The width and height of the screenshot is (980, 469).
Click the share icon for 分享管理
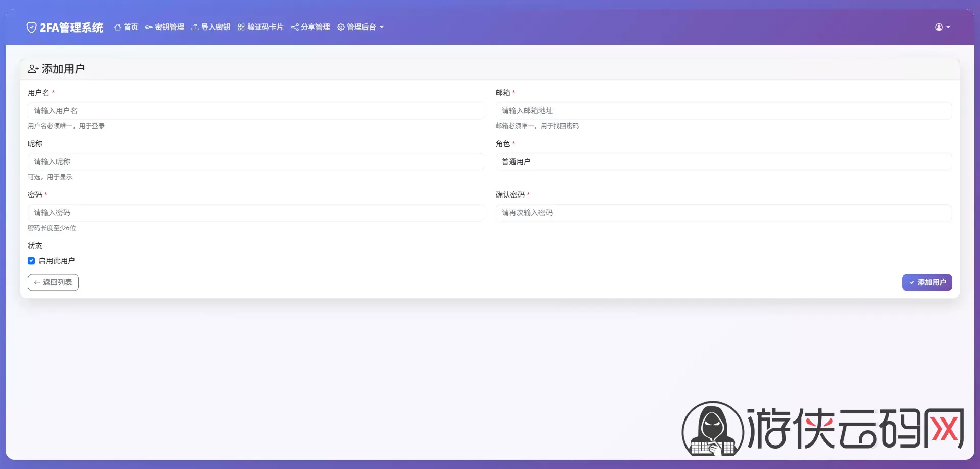(x=295, y=27)
